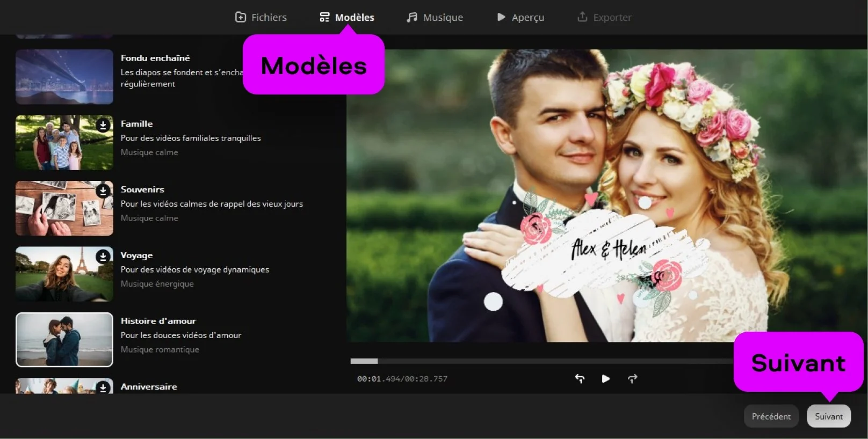Play the slideshow preview

(606, 378)
